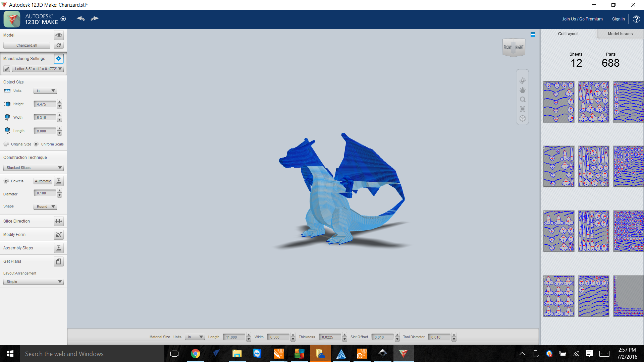Open the Layout Arrangement Simple dropdown
This screenshot has width=644, height=362.
33,282
